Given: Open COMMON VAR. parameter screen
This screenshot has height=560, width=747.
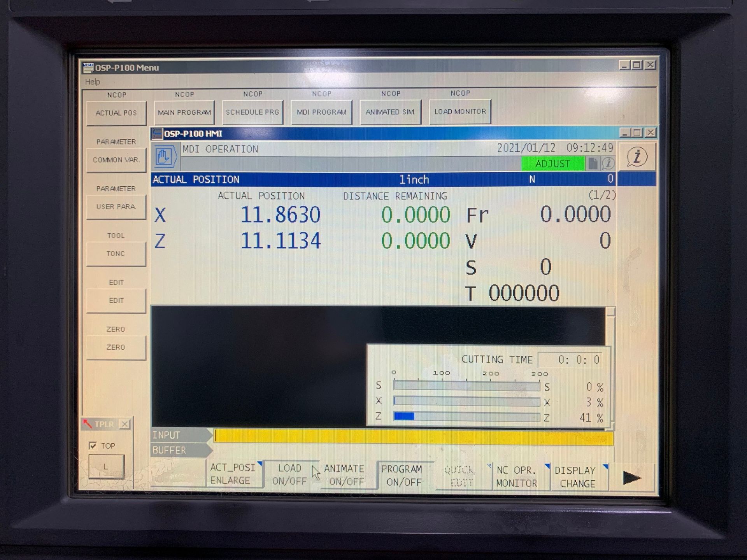Looking at the screenshot, I should tap(116, 160).
